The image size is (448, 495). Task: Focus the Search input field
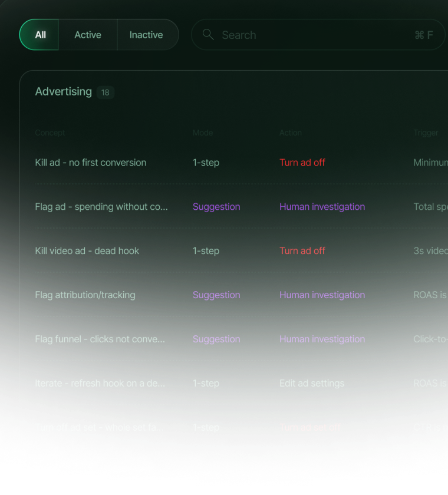[x=318, y=34]
